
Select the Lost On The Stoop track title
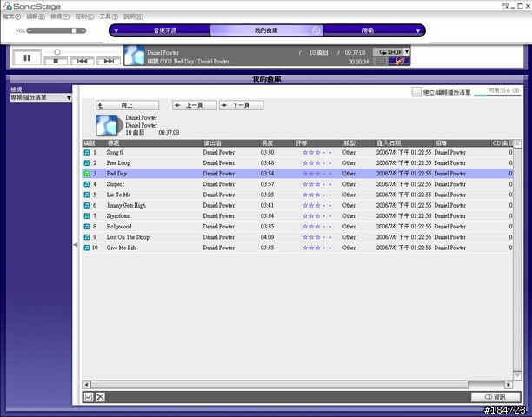point(128,237)
